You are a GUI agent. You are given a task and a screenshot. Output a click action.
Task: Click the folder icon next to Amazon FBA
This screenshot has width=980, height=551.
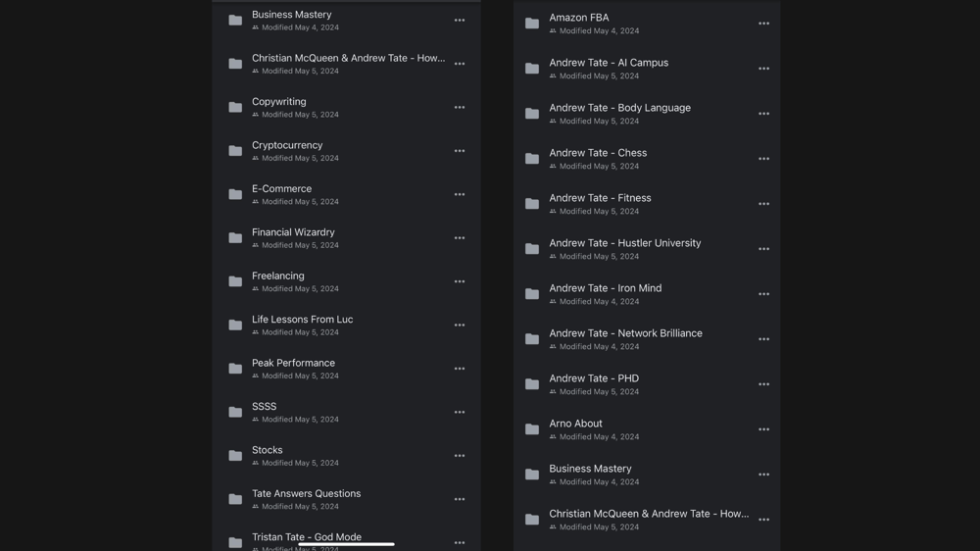click(x=532, y=24)
